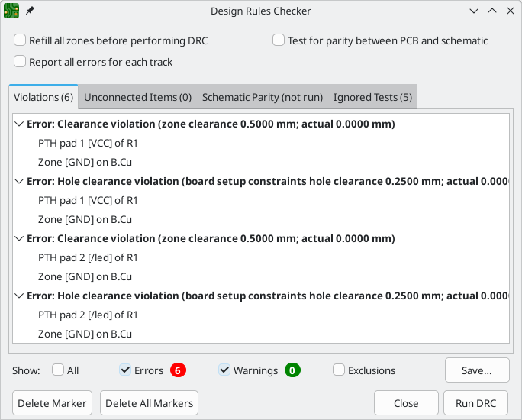Open the Schematic Parity tab
Viewport: 522px width, 420px height.
coord(263,97)
